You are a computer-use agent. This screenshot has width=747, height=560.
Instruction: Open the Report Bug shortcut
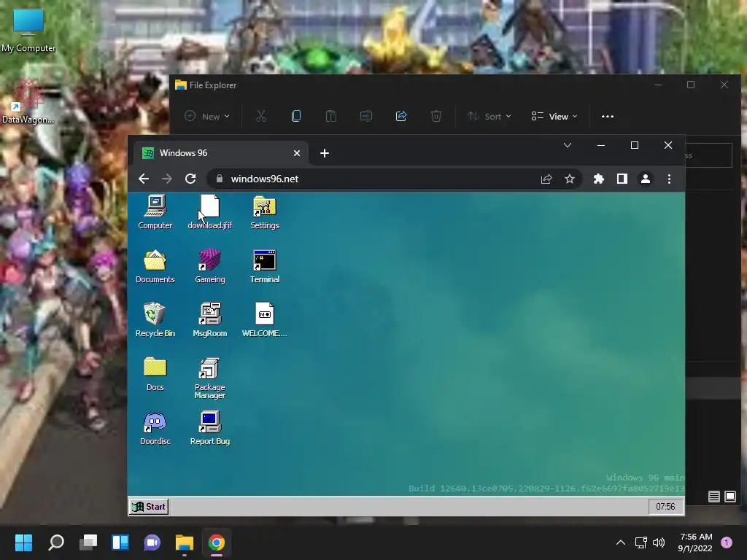pyautogui.click(x=209, y=428)
